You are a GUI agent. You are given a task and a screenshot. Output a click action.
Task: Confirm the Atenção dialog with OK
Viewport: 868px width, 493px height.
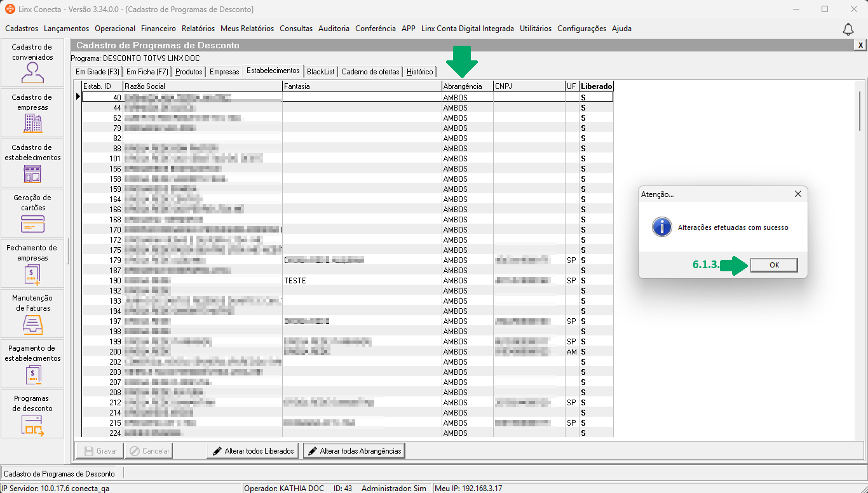tap(774, 265)
